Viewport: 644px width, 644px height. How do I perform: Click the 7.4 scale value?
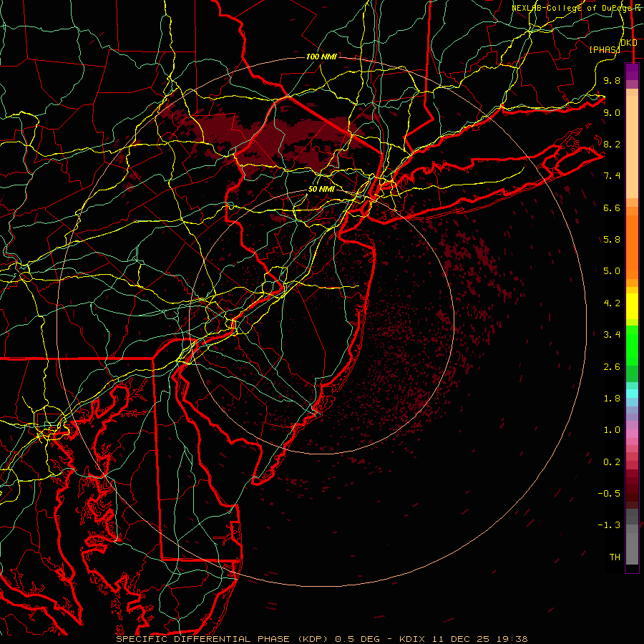pyautogui.click(x=612, y=176)
